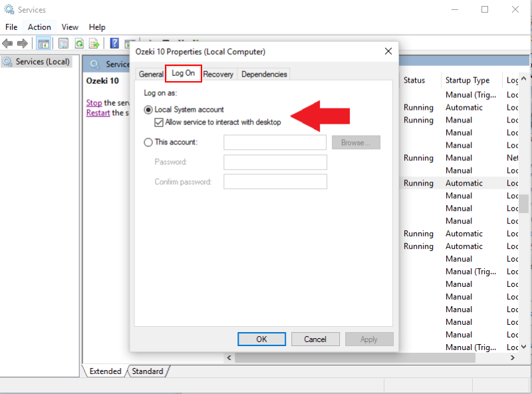Click the horizontal scrollbar right arrow

coord(512,357)
